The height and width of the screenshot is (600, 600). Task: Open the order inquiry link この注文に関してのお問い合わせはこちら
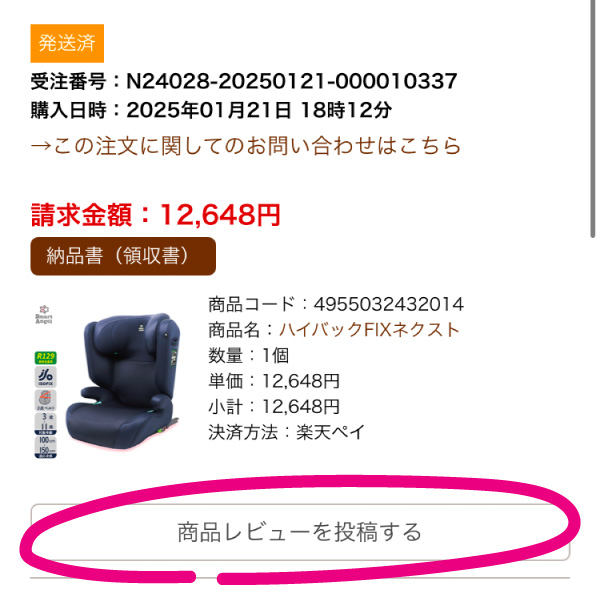pyautogui.click(x=246, y=146)
